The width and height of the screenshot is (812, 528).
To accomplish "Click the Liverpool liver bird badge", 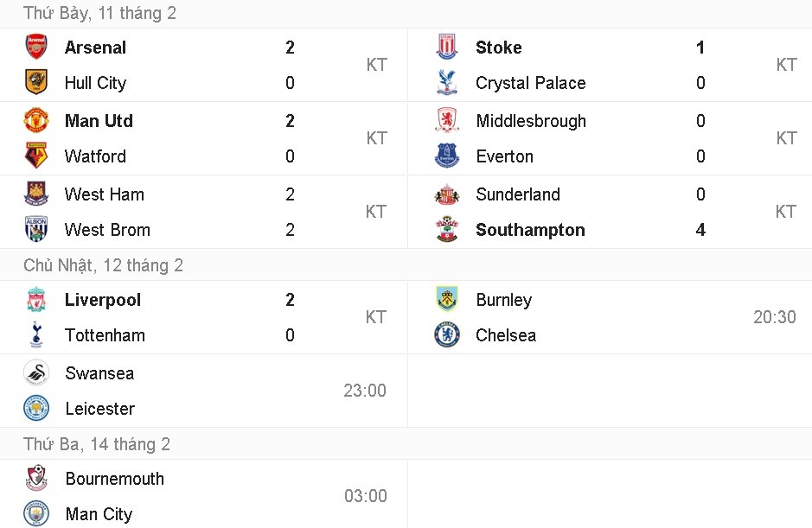I will [35, 300].
